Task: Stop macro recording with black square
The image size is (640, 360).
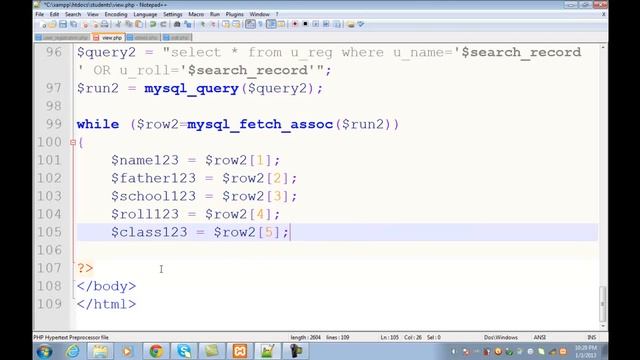Action: (x=305, y=24)
